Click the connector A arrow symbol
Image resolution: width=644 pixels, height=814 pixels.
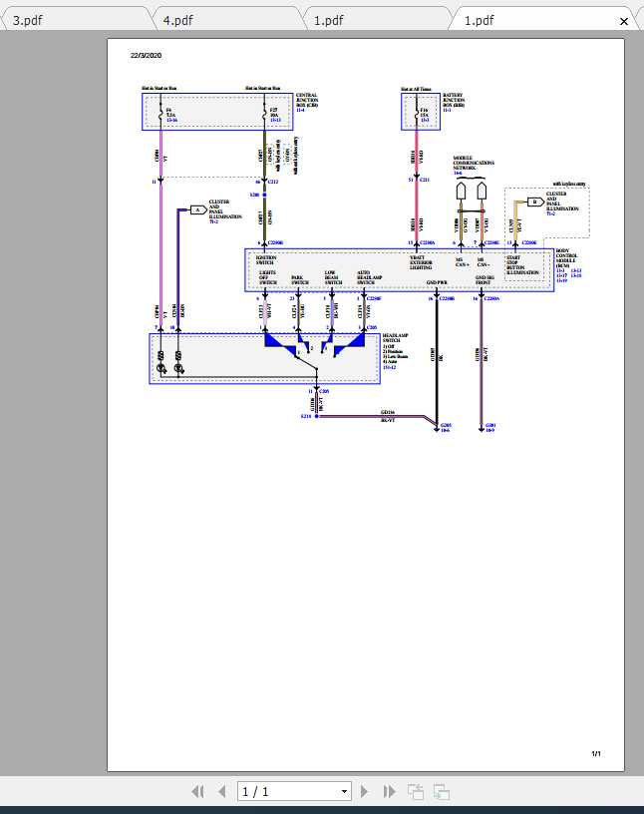tap(198, 209)
